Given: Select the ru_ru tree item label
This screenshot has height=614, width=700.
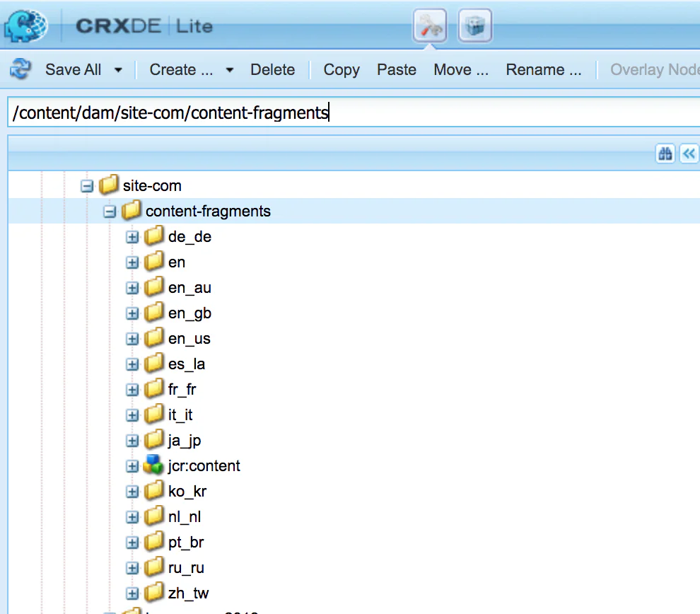Looking at the screenshot, I should coord(186,567).
